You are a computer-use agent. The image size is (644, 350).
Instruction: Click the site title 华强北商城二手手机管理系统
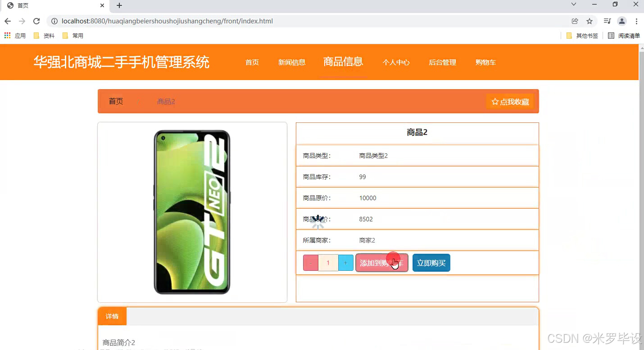[x=122, y=62]
